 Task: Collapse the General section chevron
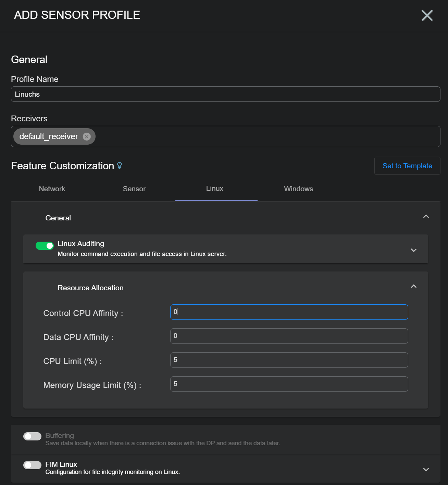426,217
